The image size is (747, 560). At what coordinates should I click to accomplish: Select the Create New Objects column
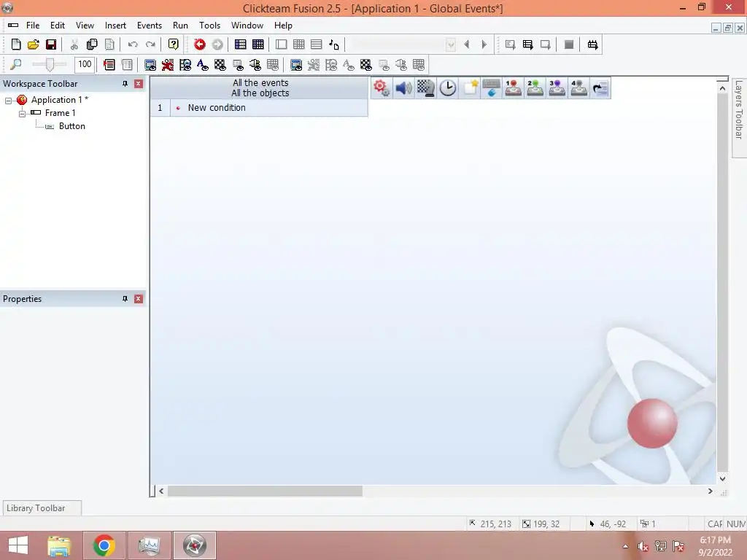coord(470,88)
